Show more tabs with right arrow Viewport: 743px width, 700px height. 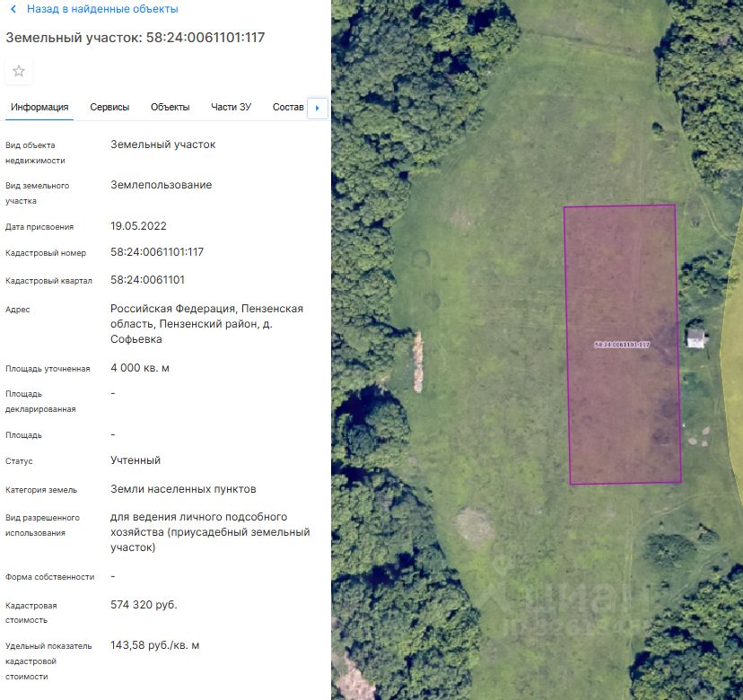318,108
